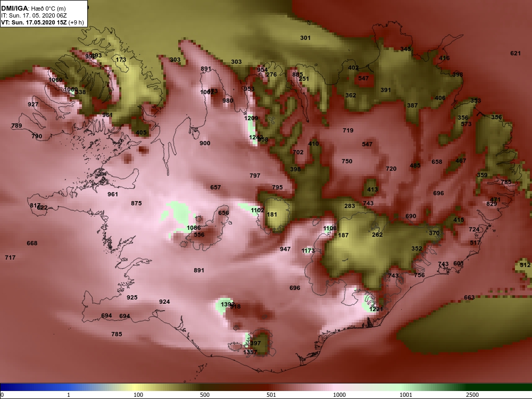Click the map value 187
This screenshot has width=532, height=399.
(x=343, y=235)
